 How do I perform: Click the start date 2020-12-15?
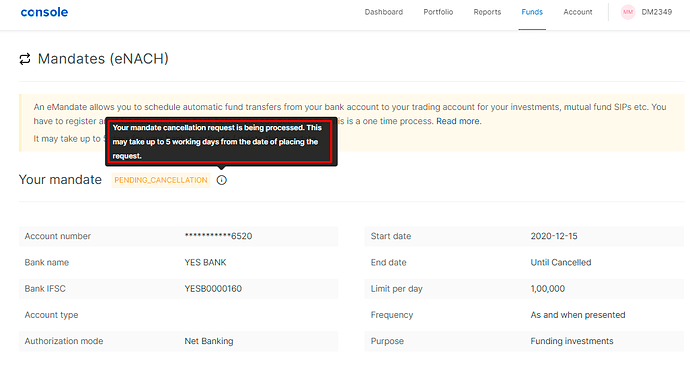[x=554, y=236]
